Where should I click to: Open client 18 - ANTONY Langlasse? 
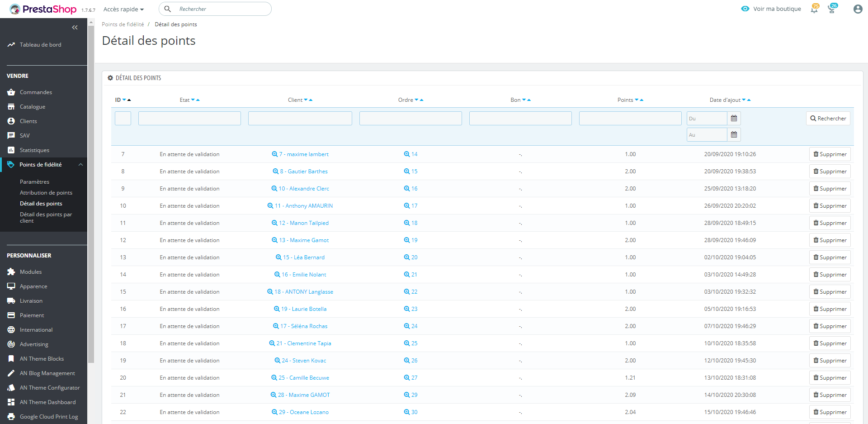click(300, 292)
